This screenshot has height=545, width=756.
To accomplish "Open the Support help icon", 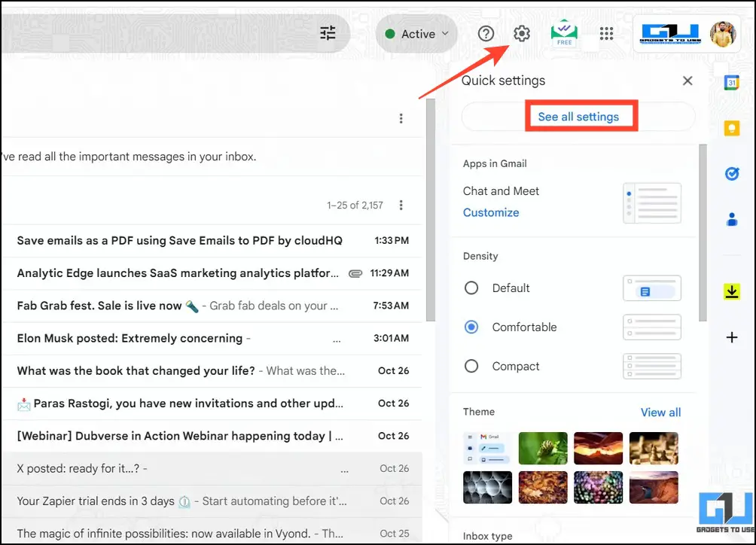I will coord(486,34).
